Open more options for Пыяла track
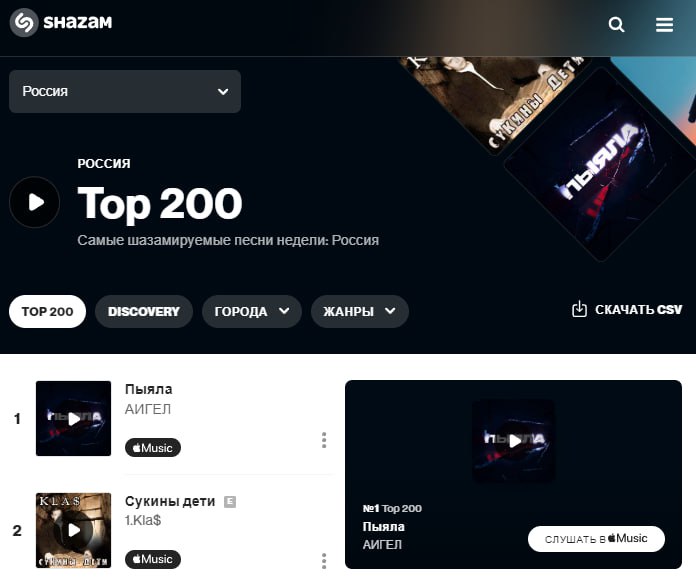 tap(324, 440)
